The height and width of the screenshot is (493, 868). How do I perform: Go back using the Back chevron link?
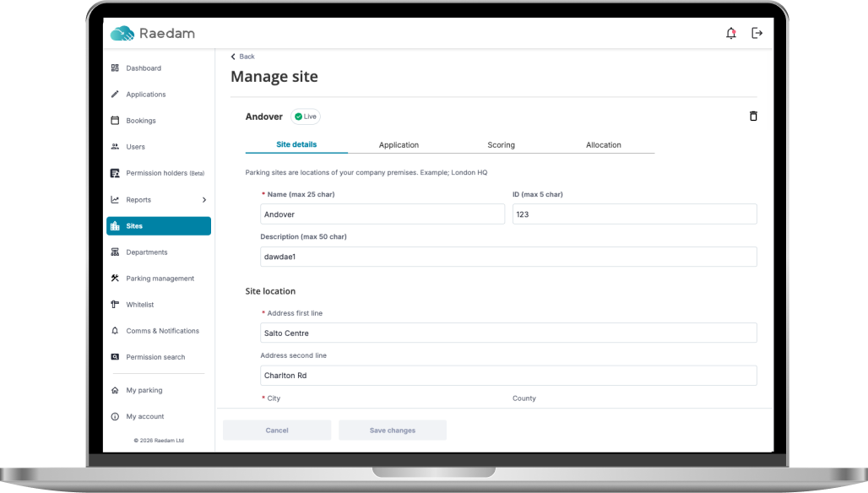pyautogui.click(x=242, y=57)
